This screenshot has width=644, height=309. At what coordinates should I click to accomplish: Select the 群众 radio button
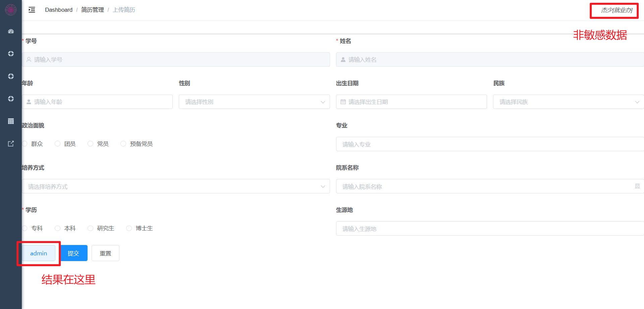[25, 144]
